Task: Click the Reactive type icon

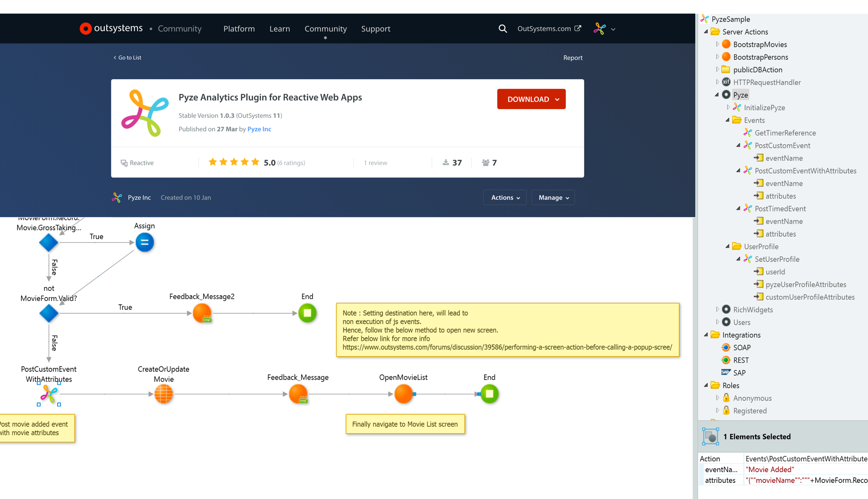Action: tap(124, 163)
